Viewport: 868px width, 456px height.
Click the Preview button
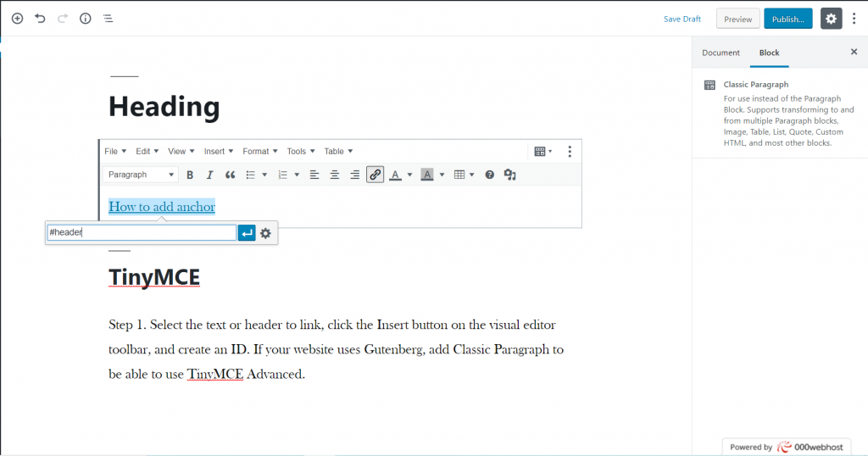738,19
